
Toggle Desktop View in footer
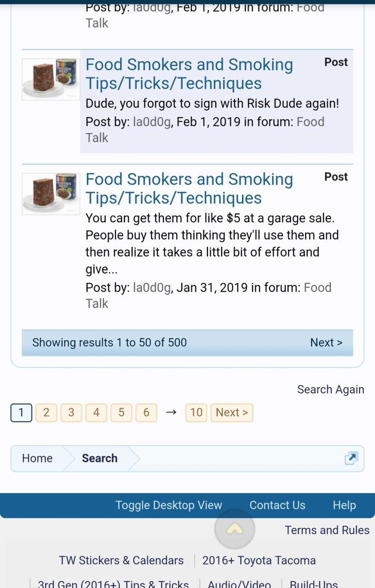(x=169, y=505)
